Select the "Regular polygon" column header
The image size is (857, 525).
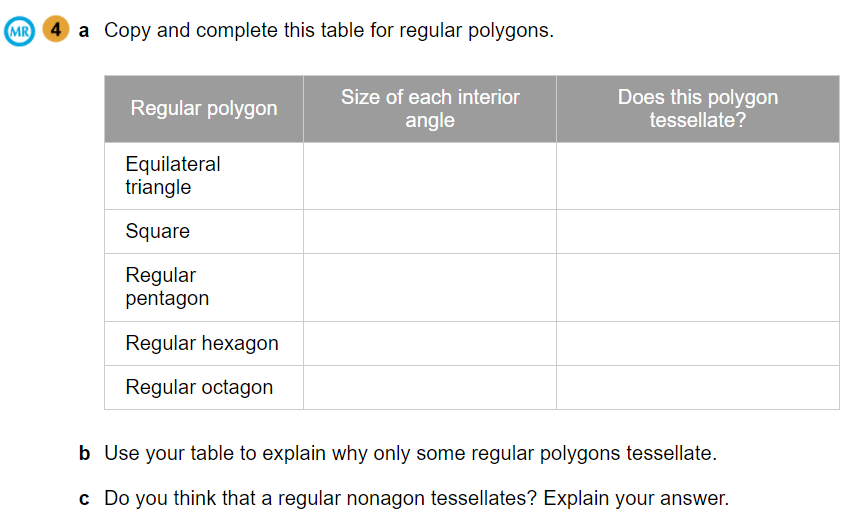[204, 108]
